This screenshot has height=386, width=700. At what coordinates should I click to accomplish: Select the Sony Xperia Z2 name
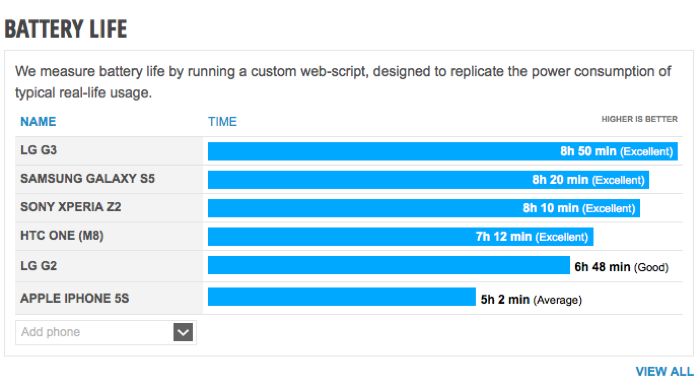pyautogui.click(x=71, y=207)
